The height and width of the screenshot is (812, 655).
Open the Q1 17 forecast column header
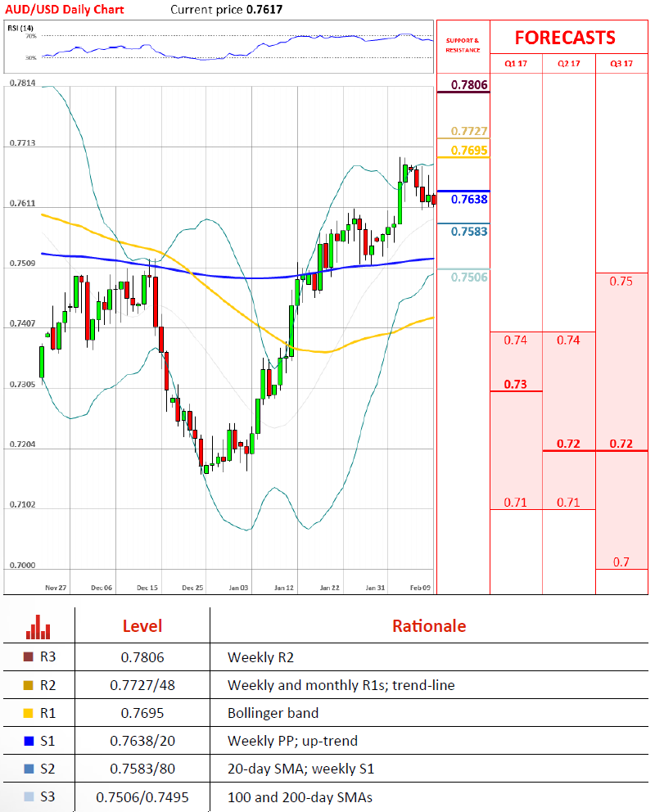516,64
